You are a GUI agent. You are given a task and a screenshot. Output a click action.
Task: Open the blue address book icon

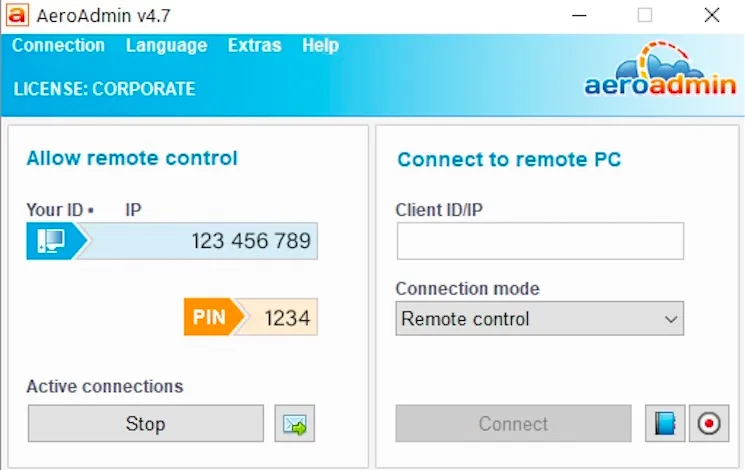pyautogui.click(x=665, y=423)
